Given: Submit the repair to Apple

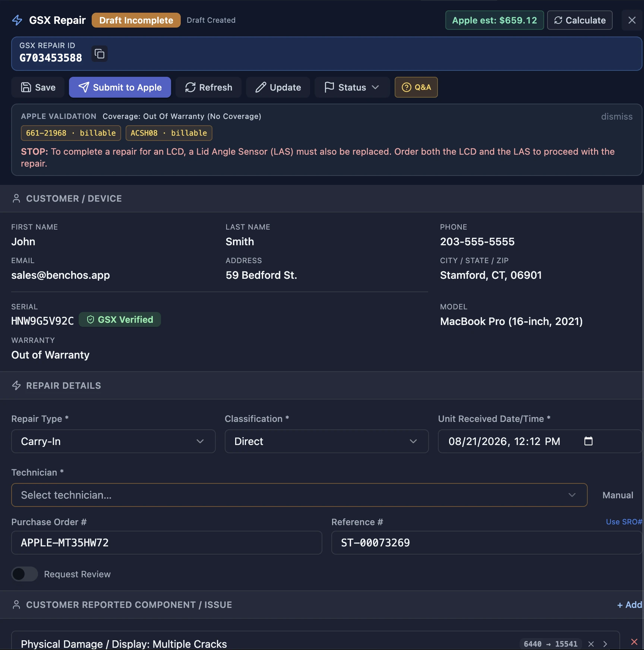Looking at the screenshot, I should (x=120, y=87).
